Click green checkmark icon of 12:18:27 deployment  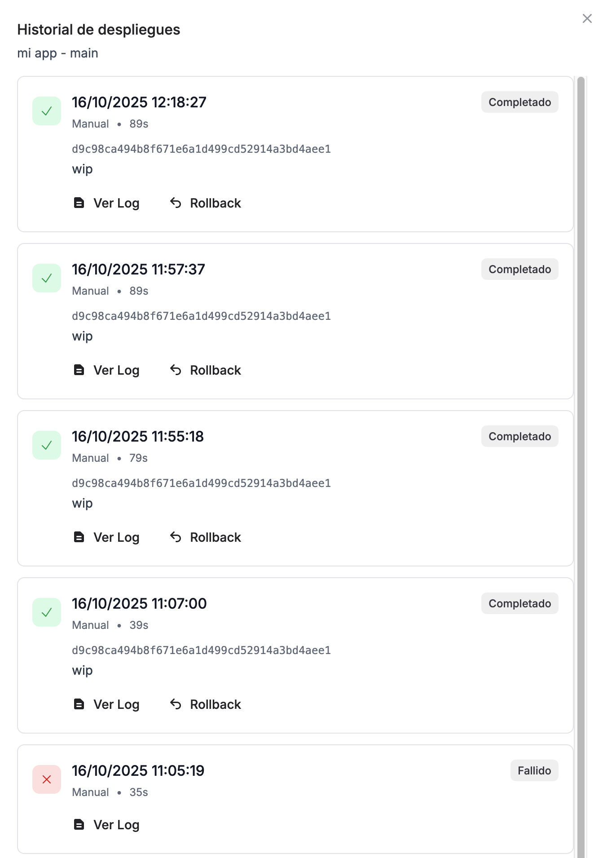pyautogui.click(x=47, y=111)
